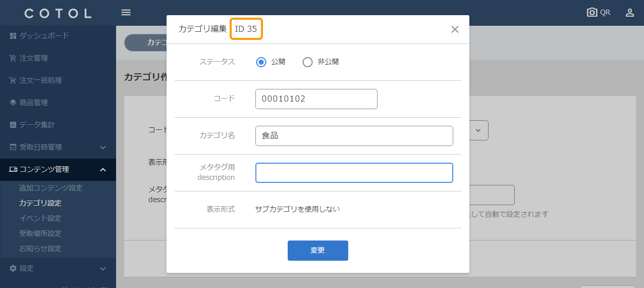Open 追加コンテンツ設定 submenu item
Image resolution: width=644 pixels, height=288 pixels.
pyautogui.click(x=51, y=188)
